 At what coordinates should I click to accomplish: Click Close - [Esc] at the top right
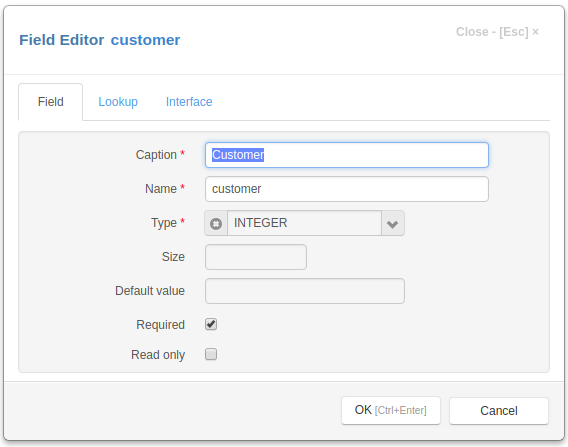pos(497,32)
